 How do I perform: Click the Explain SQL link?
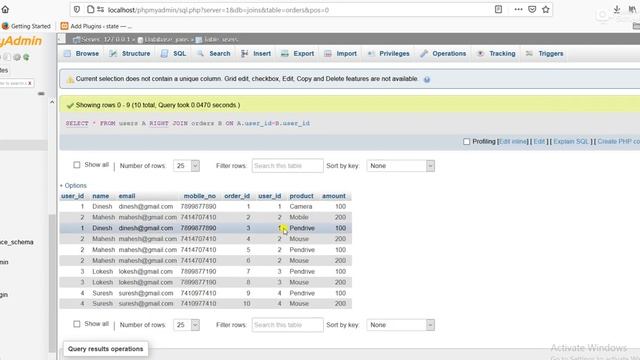click(571, 142)
